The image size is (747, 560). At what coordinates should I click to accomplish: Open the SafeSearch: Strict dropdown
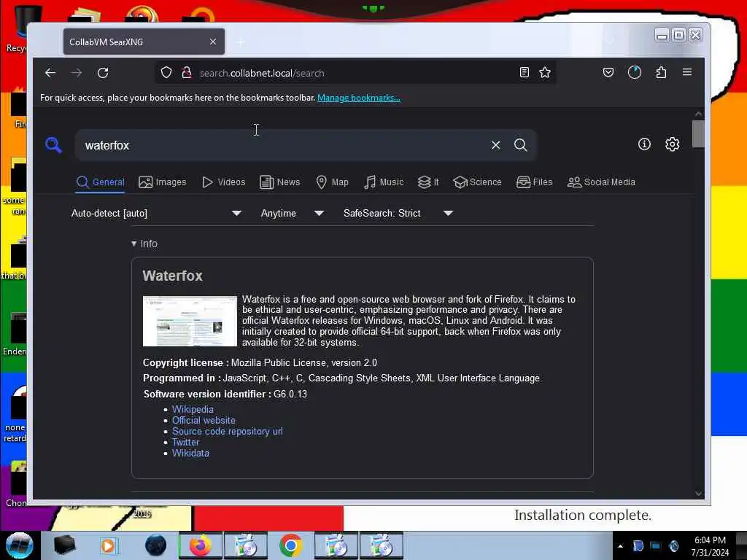tap(398, 214)
